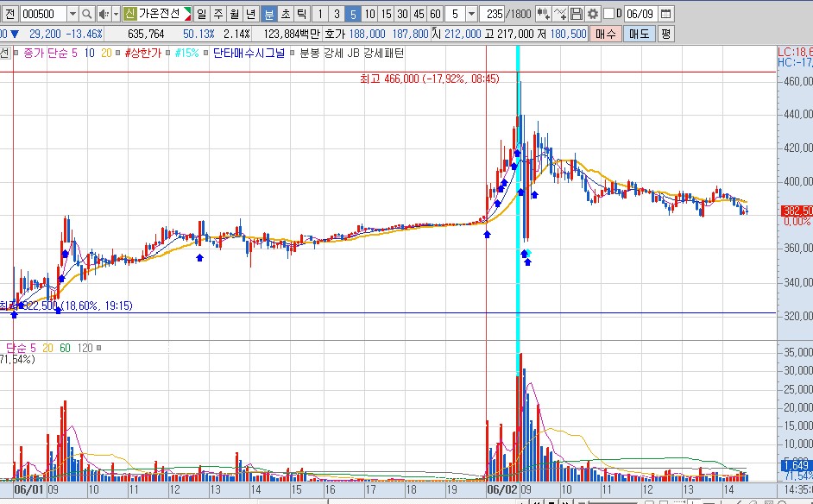Screen dimensions: 813x504
Task: Click the 고 217,000 high price
Action: click(x=509, y=35)
